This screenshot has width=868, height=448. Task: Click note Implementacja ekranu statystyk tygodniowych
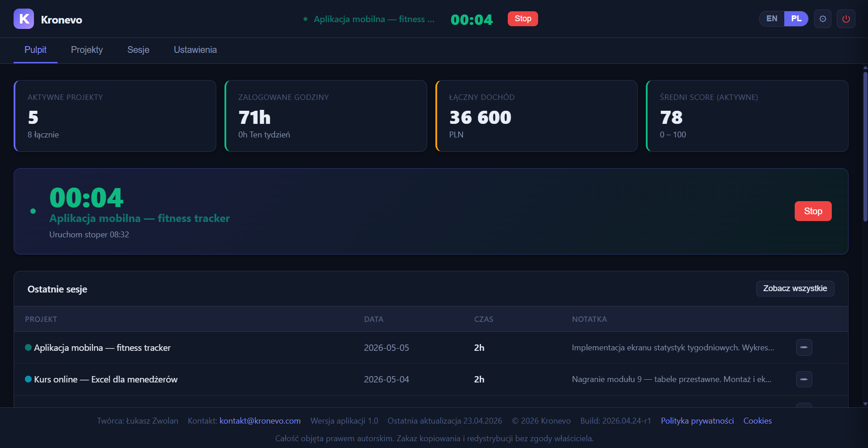pyautogui.click(x=673, y=348)
